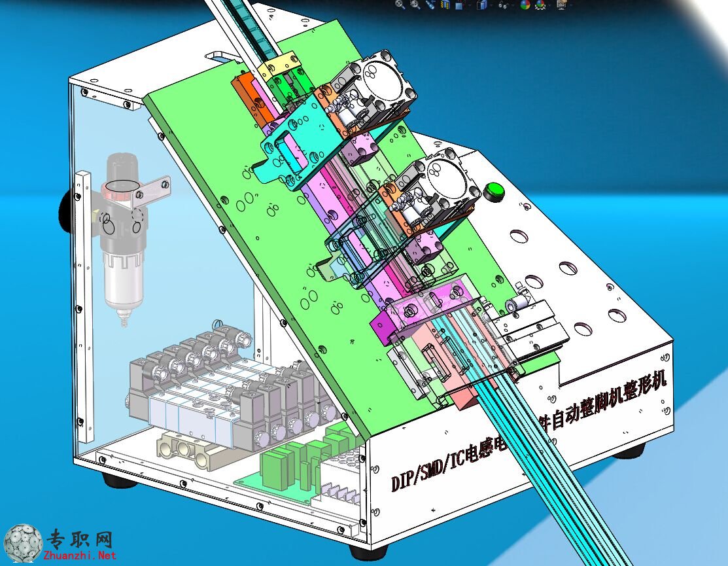The height and width of the screenshot is (566, 728).
Task: Open the View Orientation cube icon
Action: [460, 5]
